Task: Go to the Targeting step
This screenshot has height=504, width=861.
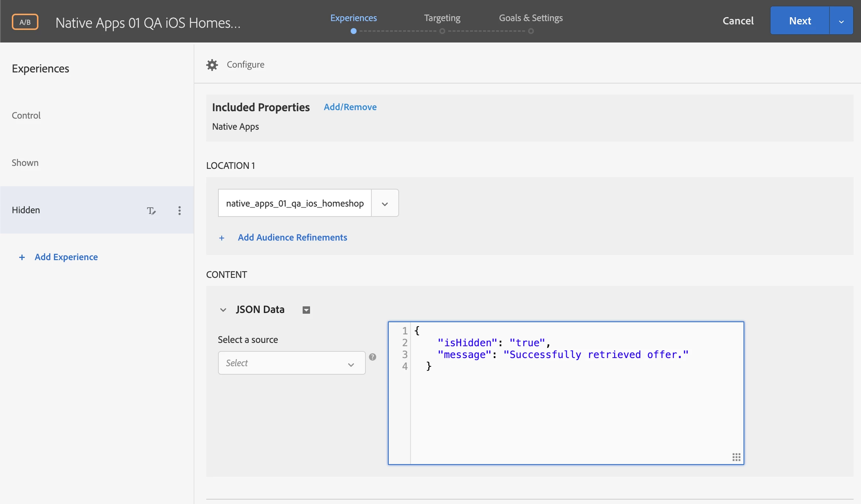Action: tap(442, 18)
